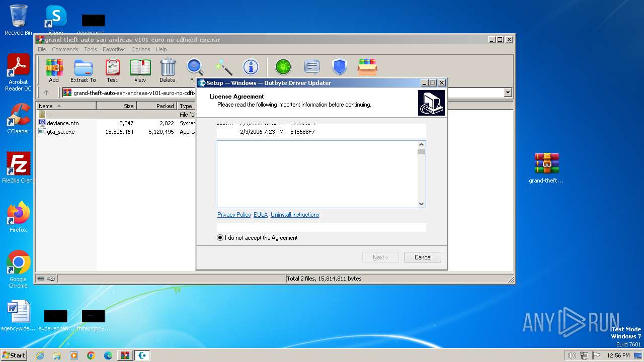The image size is (644, 362).
Task: Open Skype desktop shortcut
Action: click(56, 20)
